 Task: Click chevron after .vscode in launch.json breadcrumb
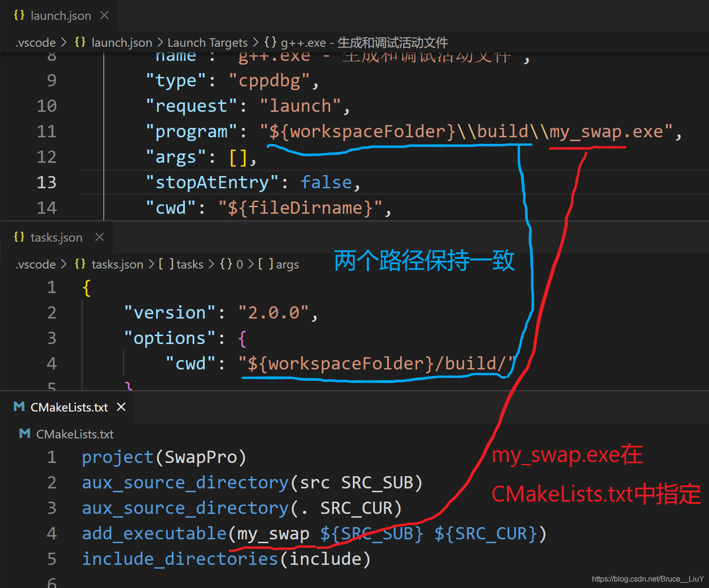64,42
